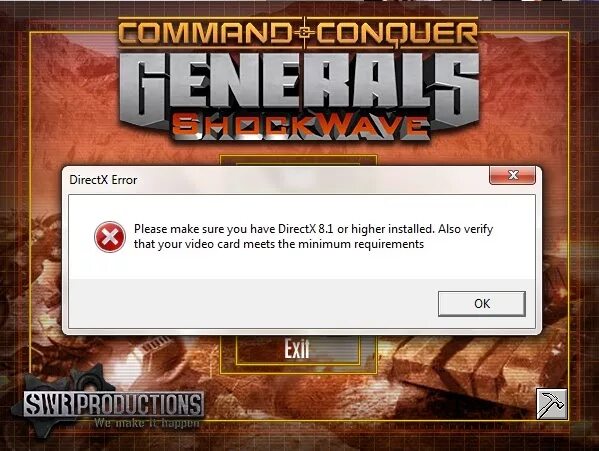
Task: Click the Command & Conquer title logo
Action: (x=298, y=34)
